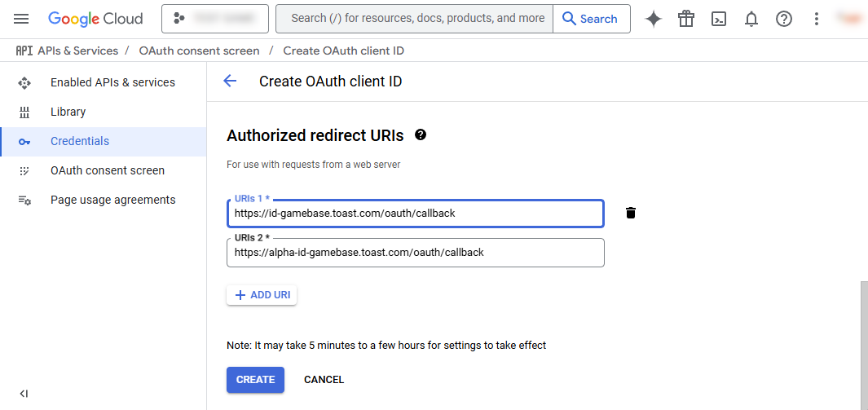
Task: Click the Library icon
Action: [24, 112]
